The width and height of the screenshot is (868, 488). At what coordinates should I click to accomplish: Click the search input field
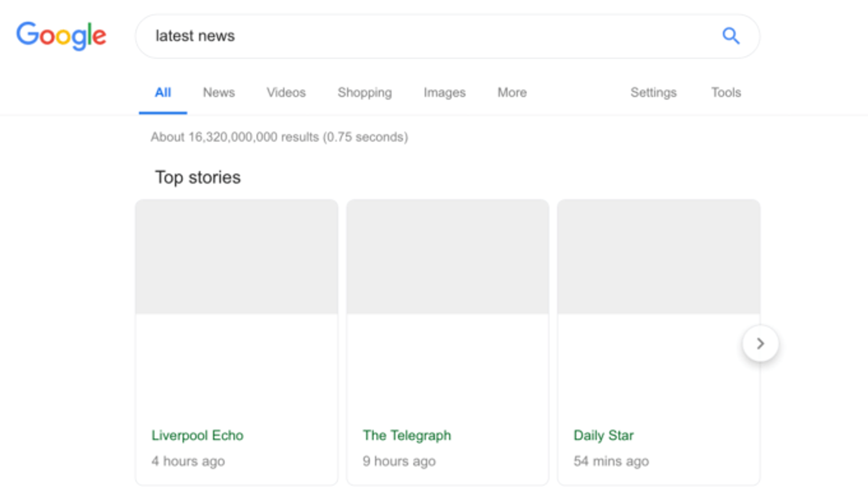380,36
